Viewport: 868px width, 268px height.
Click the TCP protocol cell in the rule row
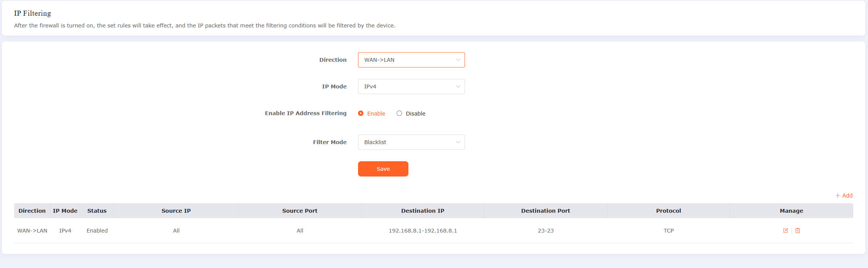coord(668,231)
